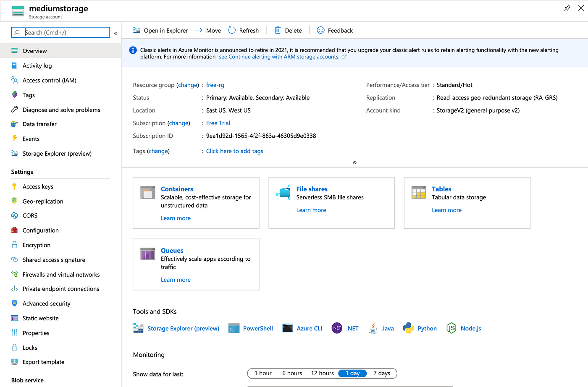Click the Overview sidebar icon
This screenshot has height=387, width=588.
click(x=15, y=51)
